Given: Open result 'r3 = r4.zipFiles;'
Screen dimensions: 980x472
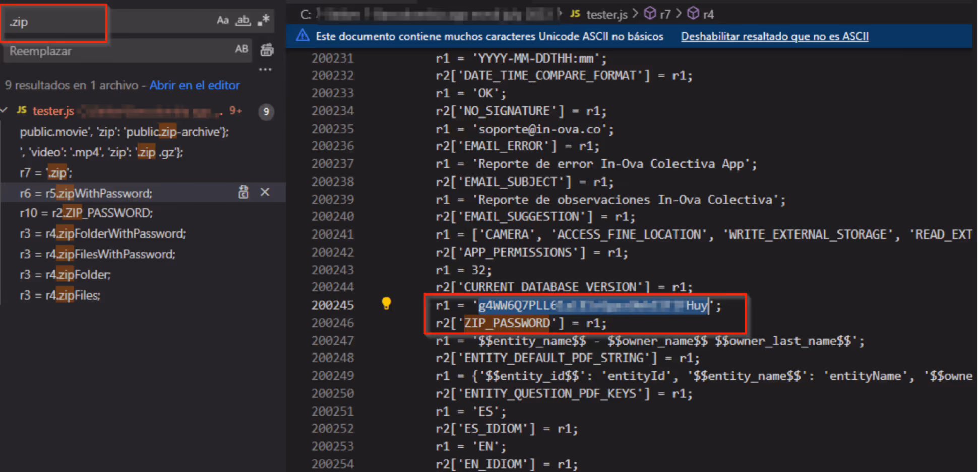Looking at the screenshot, I should (x=60, y=296).
